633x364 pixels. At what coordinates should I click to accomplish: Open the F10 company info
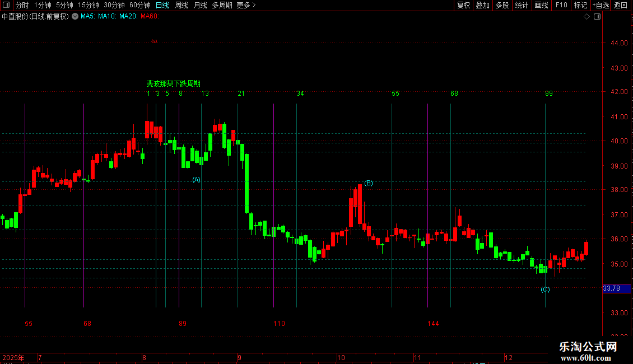coord(561,5)
